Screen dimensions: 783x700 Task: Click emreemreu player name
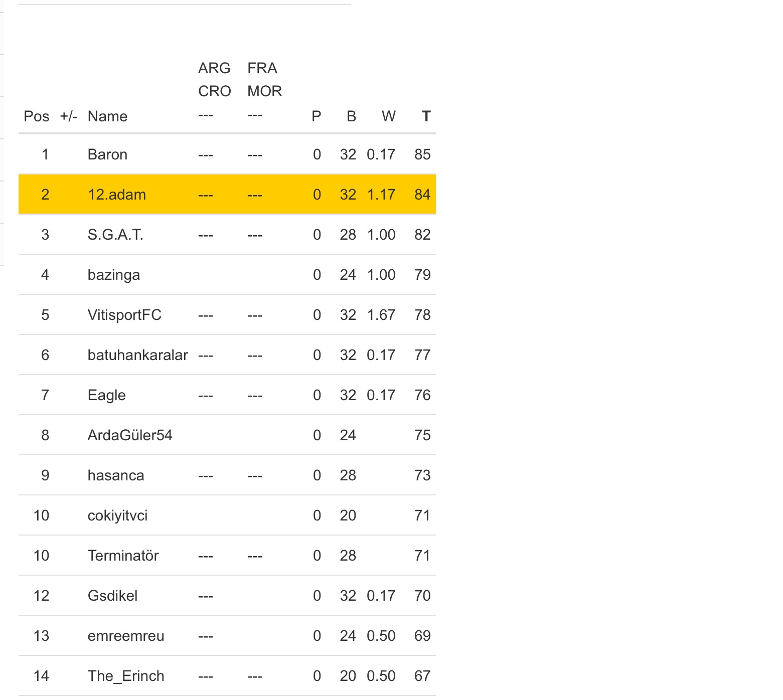[x=126, y=636]
